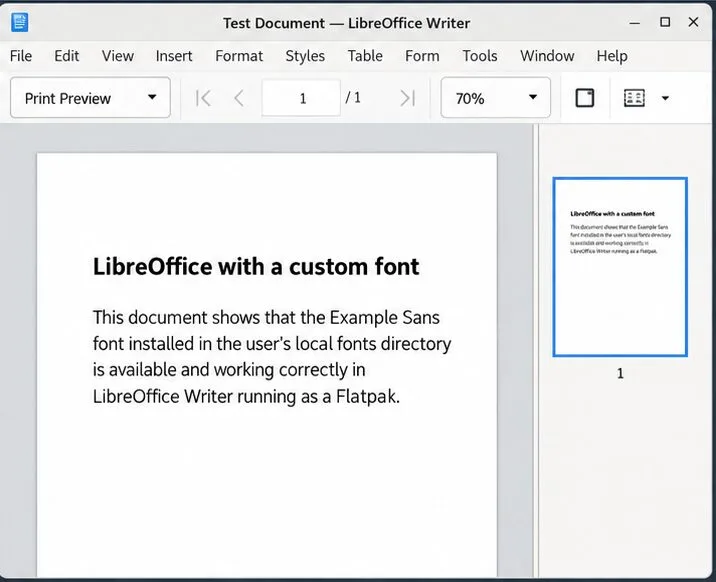Click the 'Test Document — LibreOffice Writer' title
This screenshot has height=582, width=716.
pos(347,23)
